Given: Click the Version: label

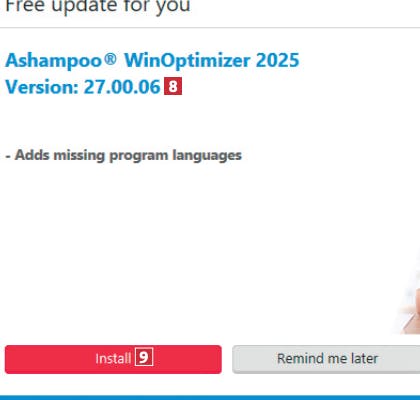Looking at the screenshot, I should click(42, 87).
